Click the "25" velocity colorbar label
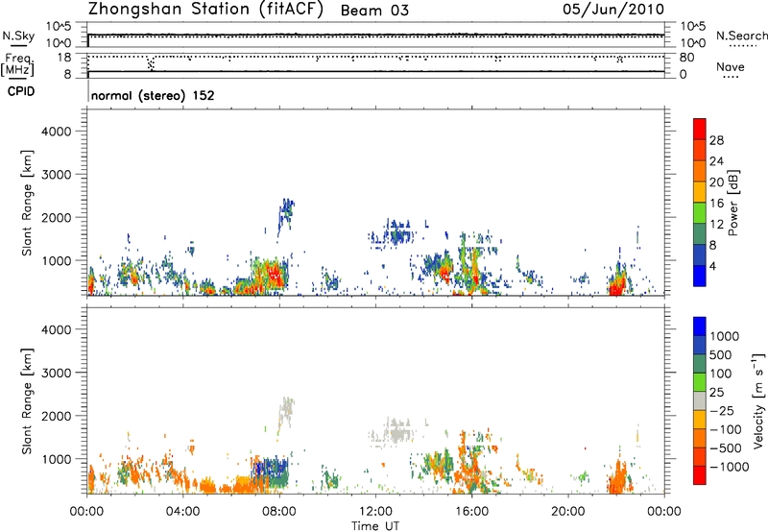Screen dimensions: 768x532 tap(717, 393)
